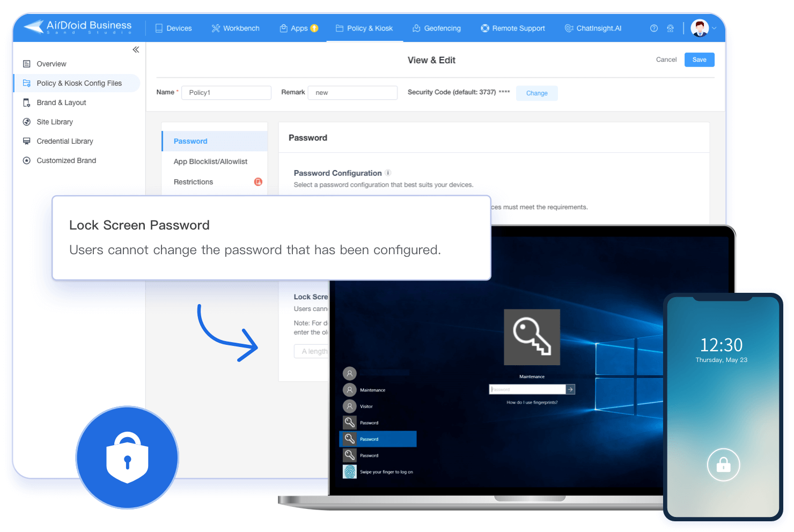Click the Password Configuration info icon
Screen dimensions: 794x532
pos(388,173)
